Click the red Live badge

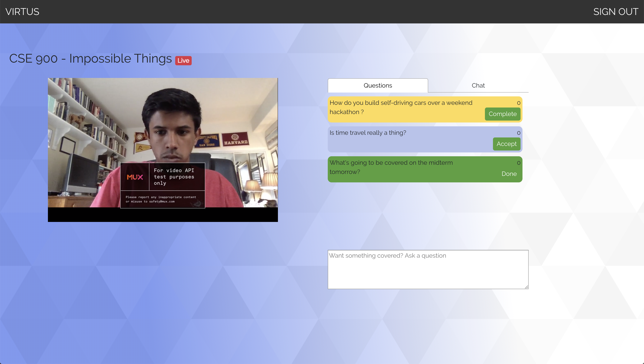point(183,60)
